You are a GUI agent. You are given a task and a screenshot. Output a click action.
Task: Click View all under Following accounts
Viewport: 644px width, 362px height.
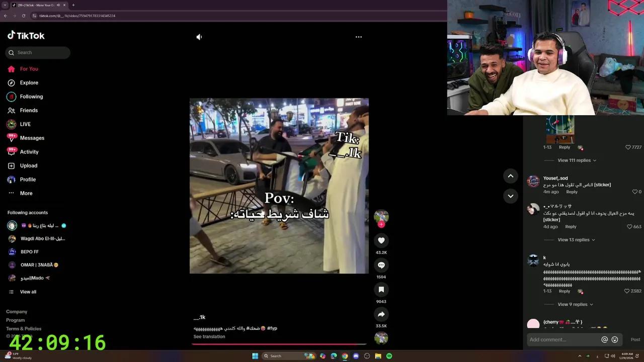tap(28, 292)
